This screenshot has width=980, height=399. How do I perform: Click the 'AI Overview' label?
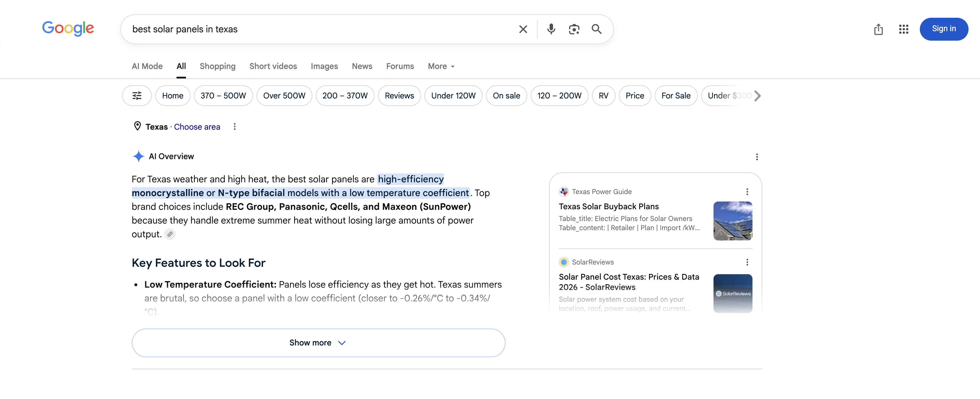click(x=171, y=157)
